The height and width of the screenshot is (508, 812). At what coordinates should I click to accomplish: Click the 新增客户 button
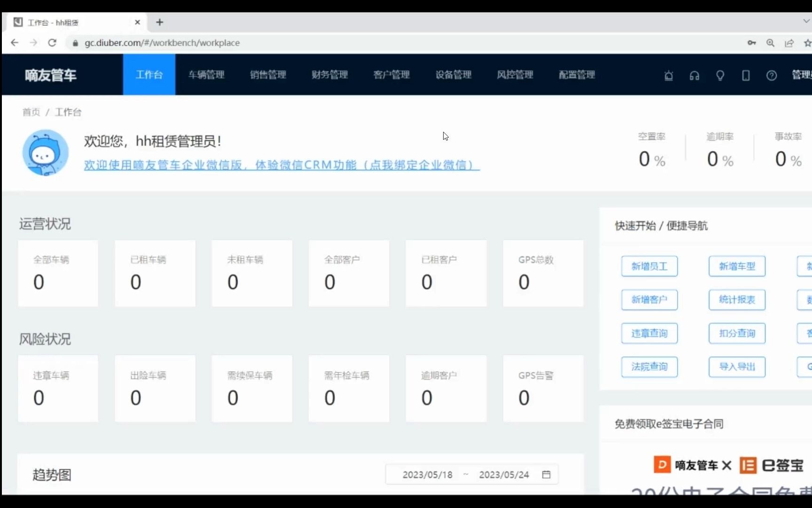pyautogui.click(x=649, y=300)
